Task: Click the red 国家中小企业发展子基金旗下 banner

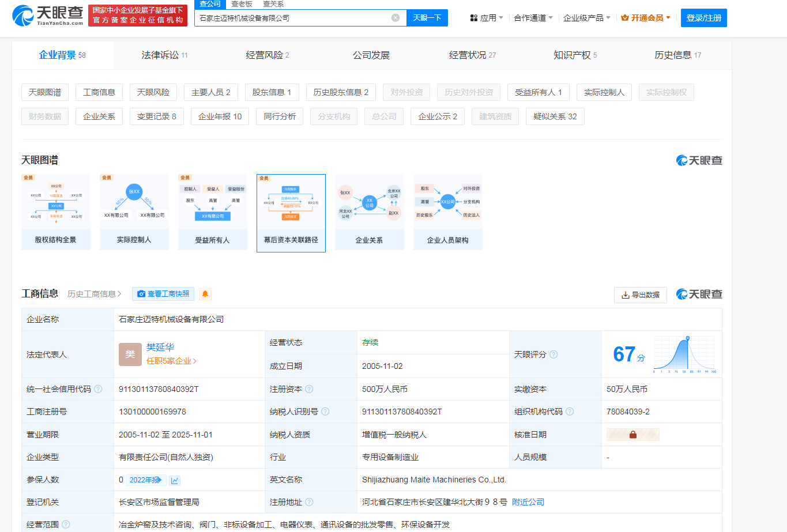Action: coord(138,16)
